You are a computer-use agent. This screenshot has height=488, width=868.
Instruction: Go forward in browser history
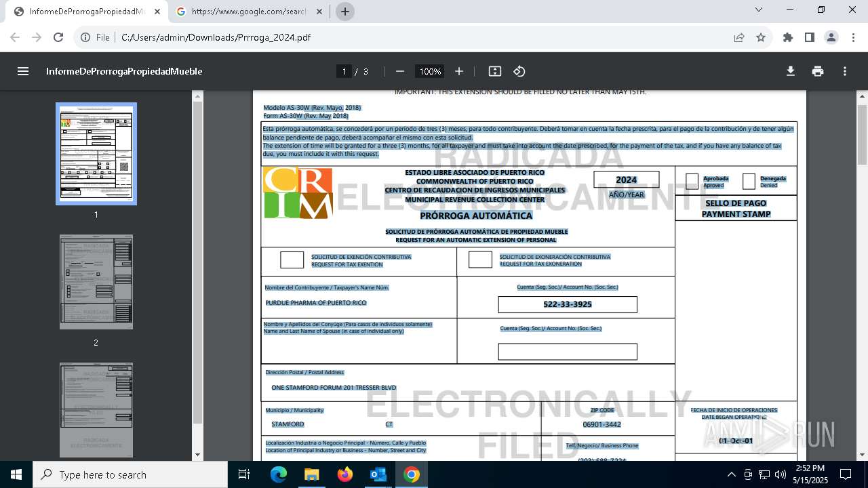click(x=37, y=37)
